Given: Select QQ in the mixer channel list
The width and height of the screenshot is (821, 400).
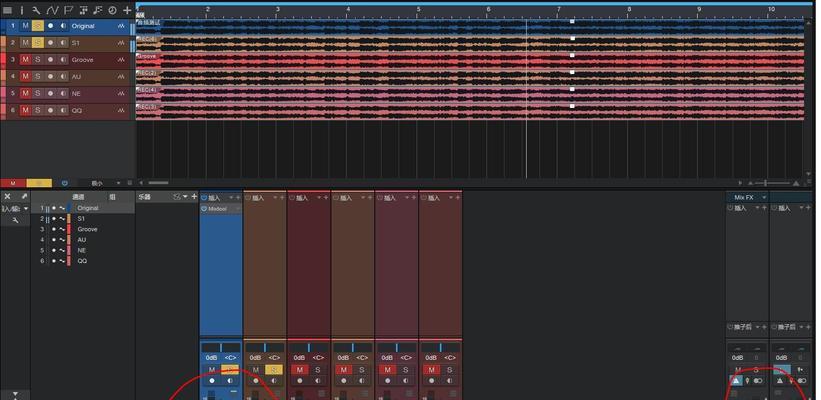Looking at the screenshot, I should click(x=82, y=261).
